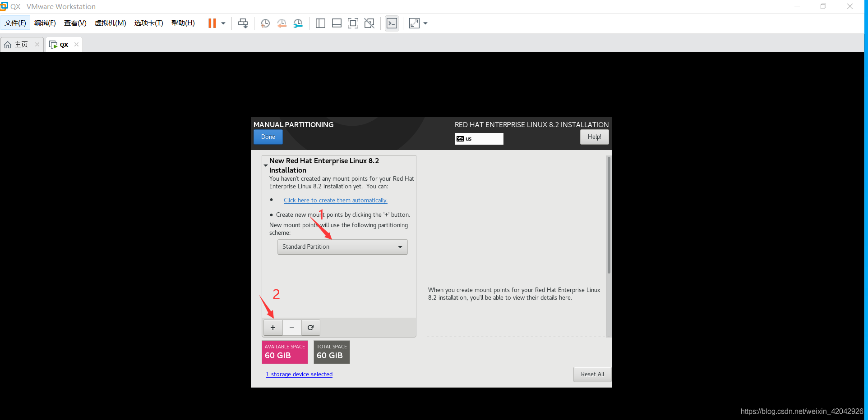868x420 pixels.
Task: Show the console view
Action: [x=392, y=23]
